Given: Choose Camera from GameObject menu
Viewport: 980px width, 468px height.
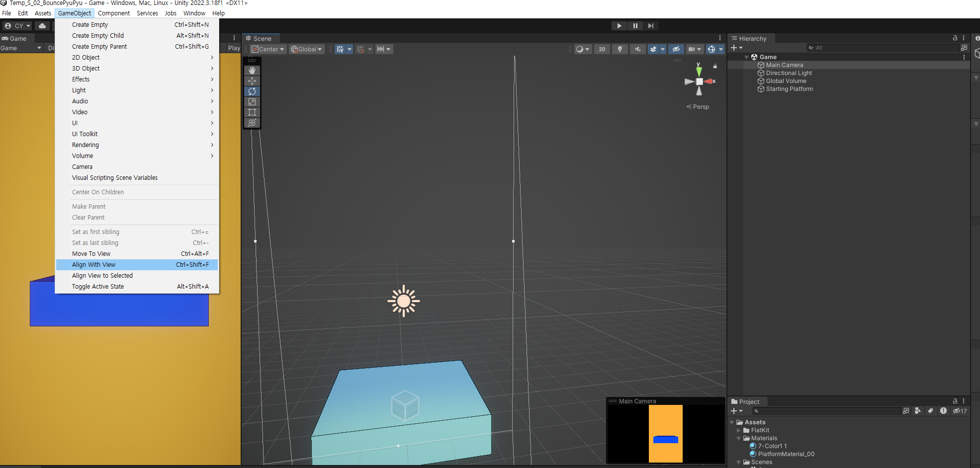Looking at the screenshot, I should tap(137, 167).
